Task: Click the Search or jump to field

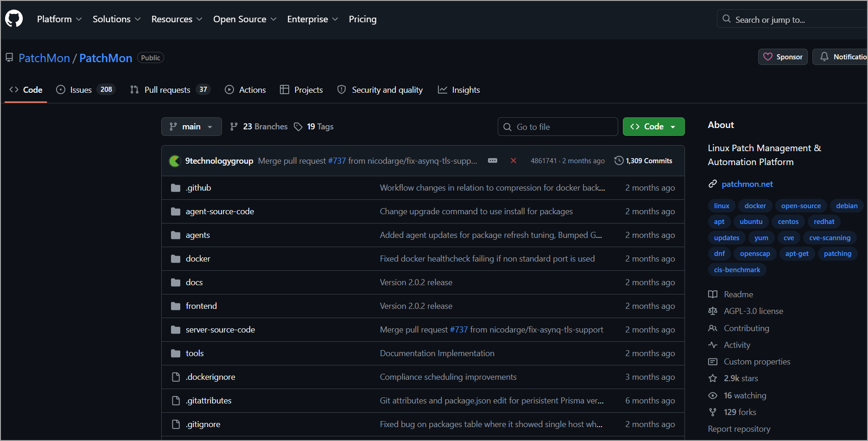Action: point(792,19)
